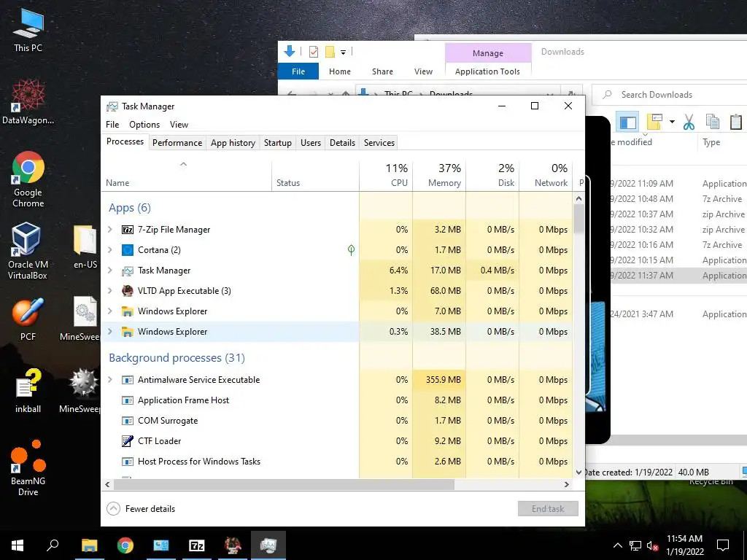Click the Task Manager taskbar button

click(x=268, y=545)
